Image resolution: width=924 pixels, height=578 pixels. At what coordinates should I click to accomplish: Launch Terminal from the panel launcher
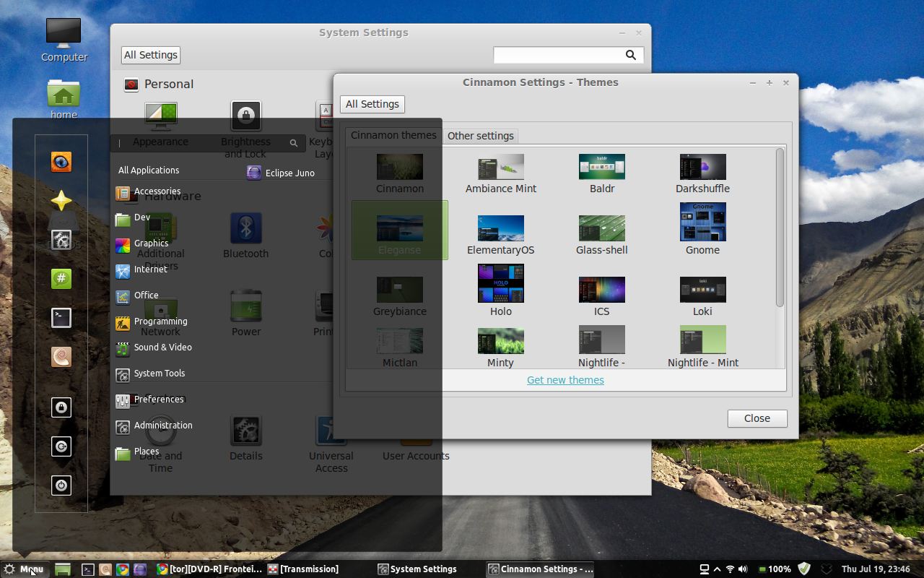click(x=88, y=569)
